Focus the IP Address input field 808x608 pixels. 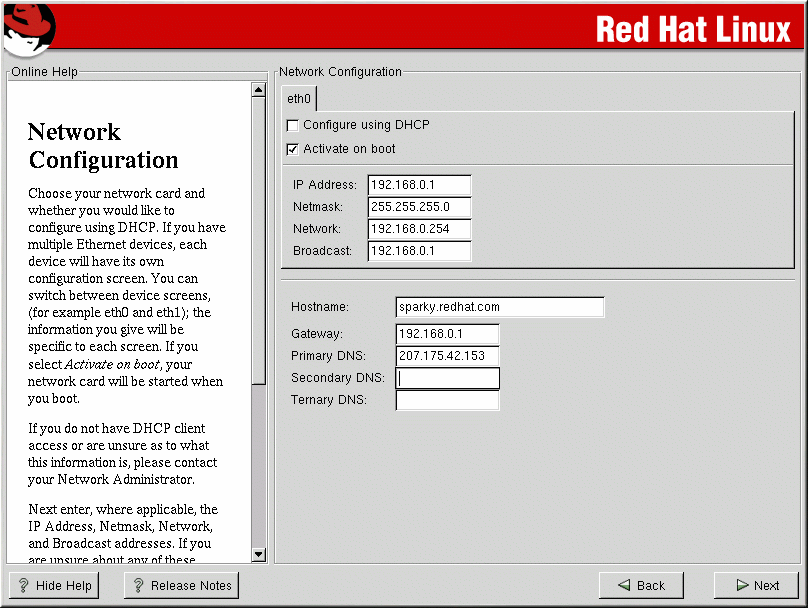(419, 185)
